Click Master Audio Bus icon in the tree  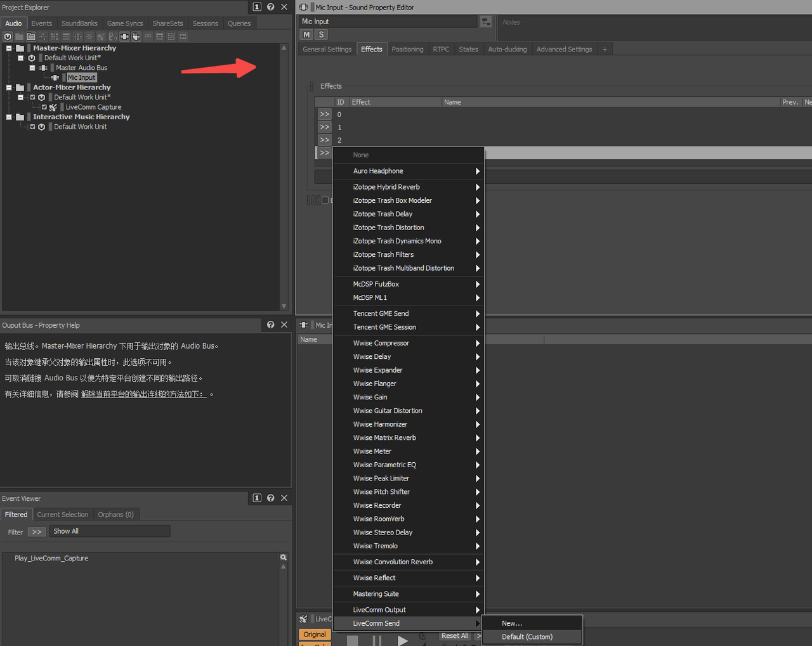click(43, 68)
